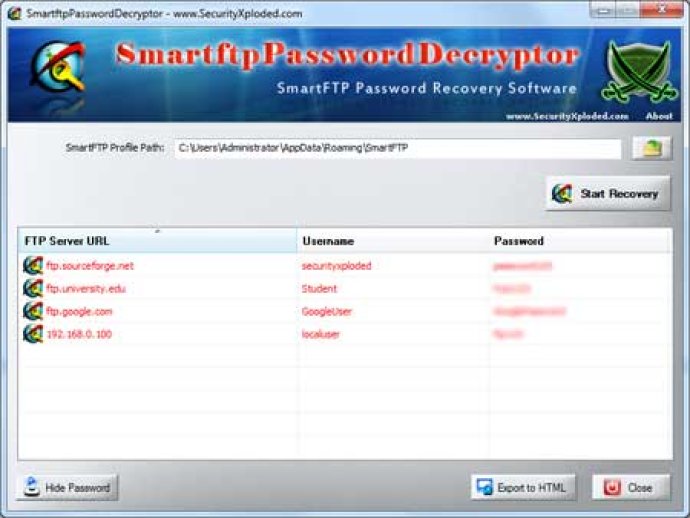
Task: Sort by FTP Server URL column header
Action: [157, 241]
